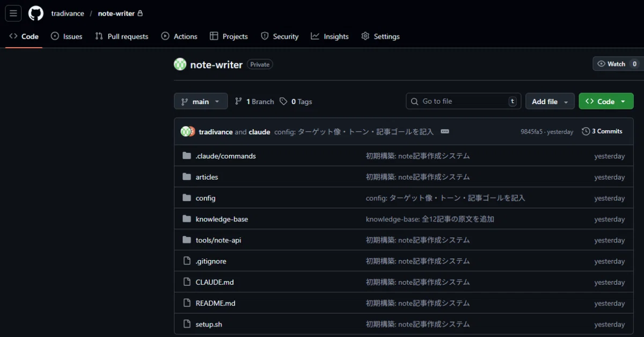The width and height of the screenshot is (644, 337).
Task: View the 0 Tags link
Action: coord(296,101)
